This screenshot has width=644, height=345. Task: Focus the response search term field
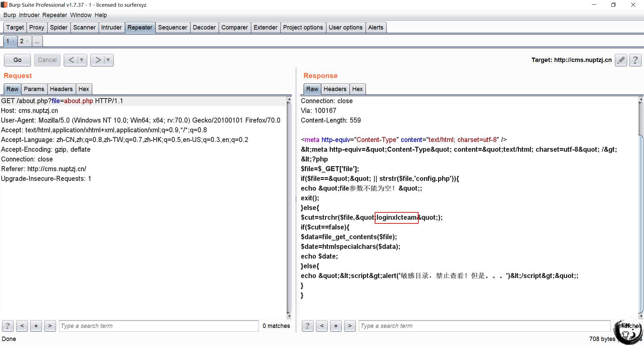pyautogui.click(x=484, y=326)
